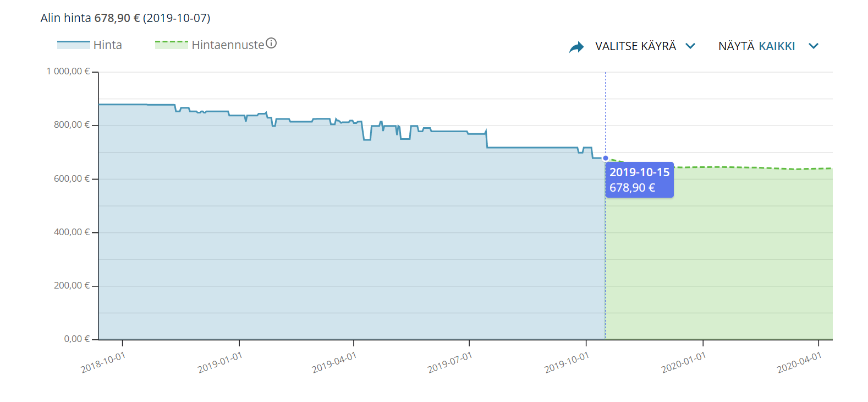Click the 2019-10-15 price tooltip
This screenshot has width=868, height=402.
point(639,180)
